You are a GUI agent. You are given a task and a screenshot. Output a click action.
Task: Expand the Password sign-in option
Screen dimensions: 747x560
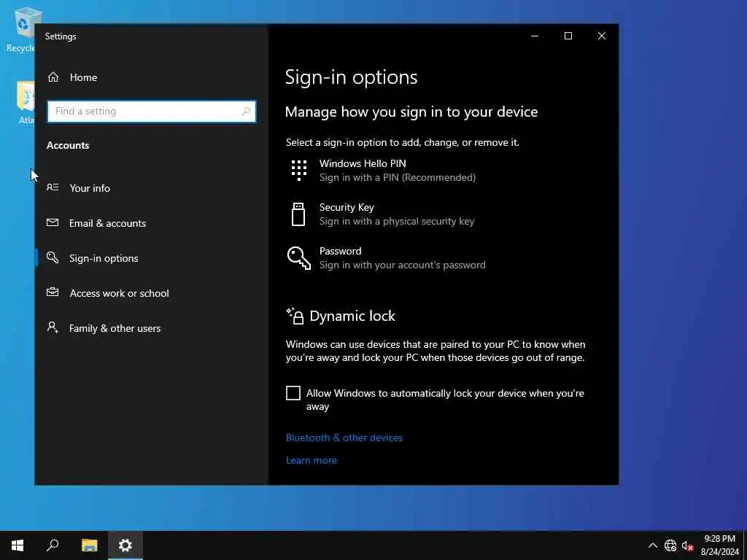(x=443, y=258)
